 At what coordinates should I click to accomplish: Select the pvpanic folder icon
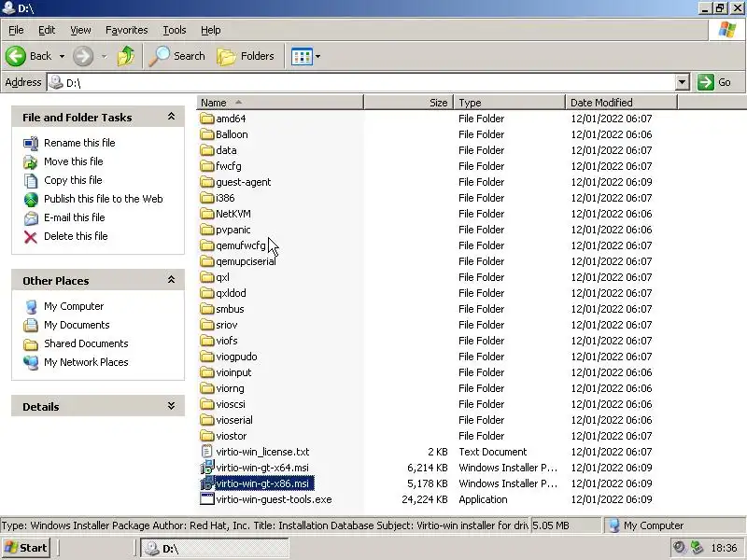pos(206,230)
